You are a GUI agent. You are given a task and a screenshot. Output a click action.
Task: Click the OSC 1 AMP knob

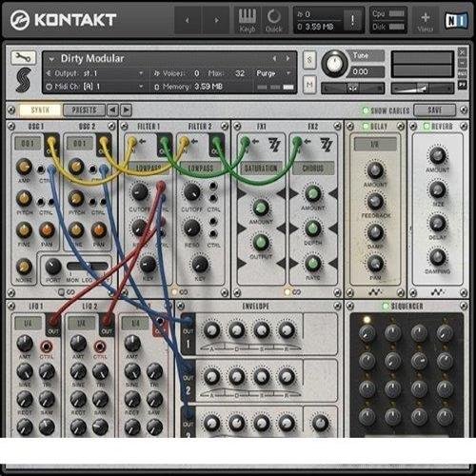coord(24,167)
